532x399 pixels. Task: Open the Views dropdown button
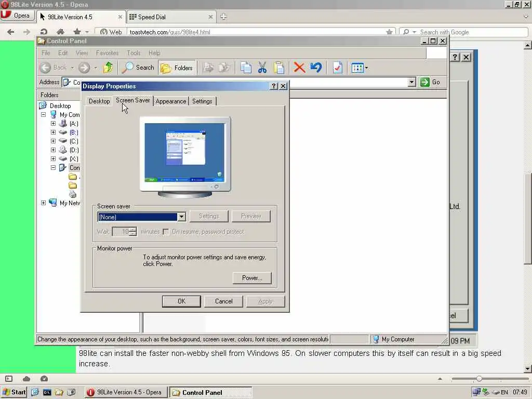360,68
